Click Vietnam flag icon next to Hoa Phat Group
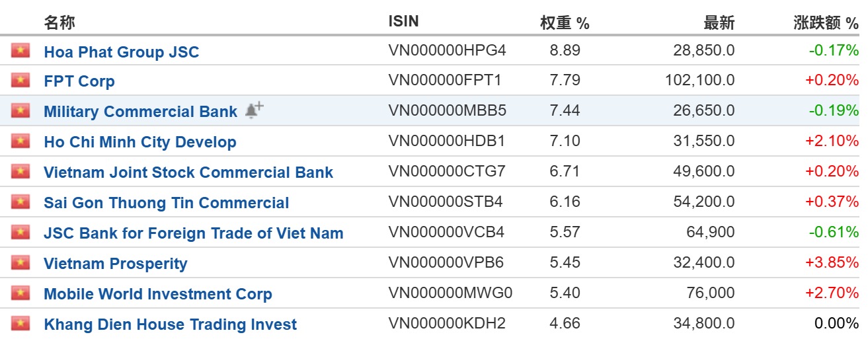This screenshot has width=868, height=345. point(20,50)
